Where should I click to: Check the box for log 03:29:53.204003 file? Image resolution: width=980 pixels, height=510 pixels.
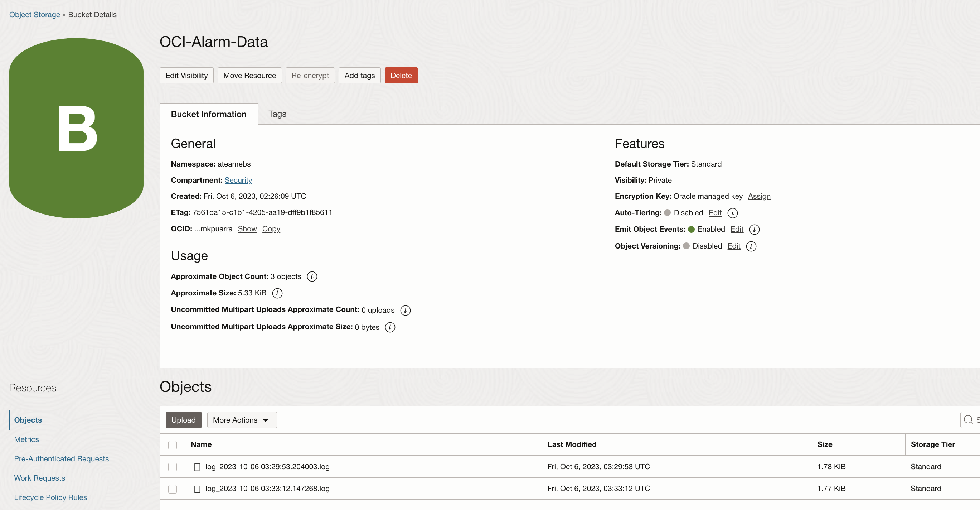click(172, 467)
